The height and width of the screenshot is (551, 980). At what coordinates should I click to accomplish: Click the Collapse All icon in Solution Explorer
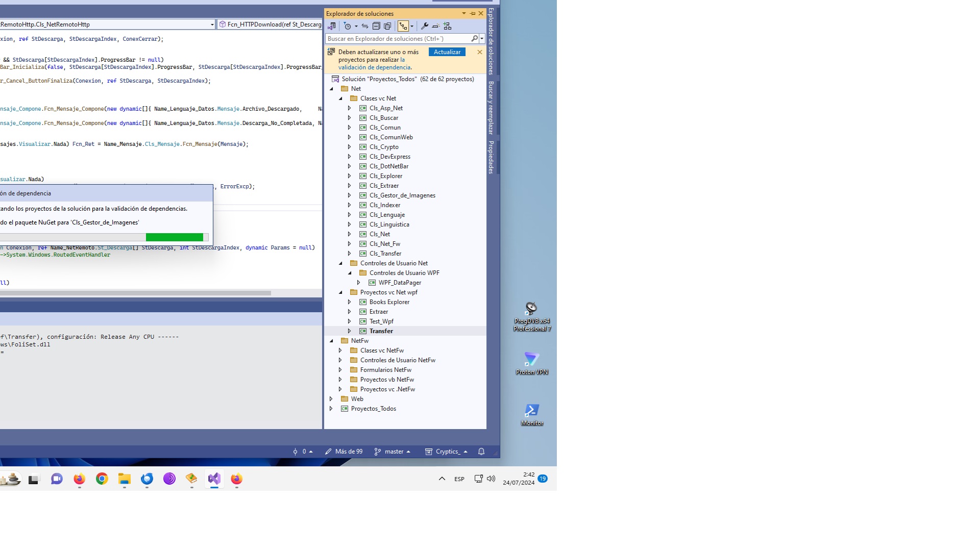pyautogui.click(x=376, y=26)
